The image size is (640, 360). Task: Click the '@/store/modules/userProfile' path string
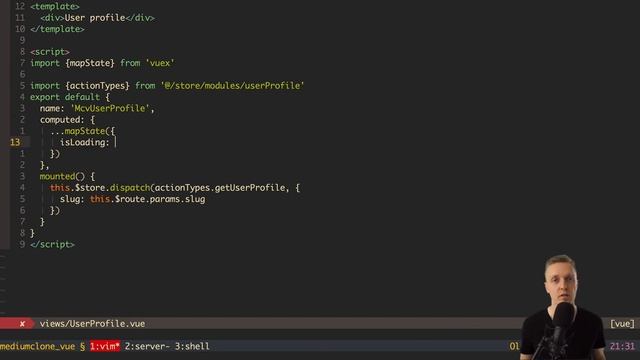pyautogui.click(x=232, y=86)
